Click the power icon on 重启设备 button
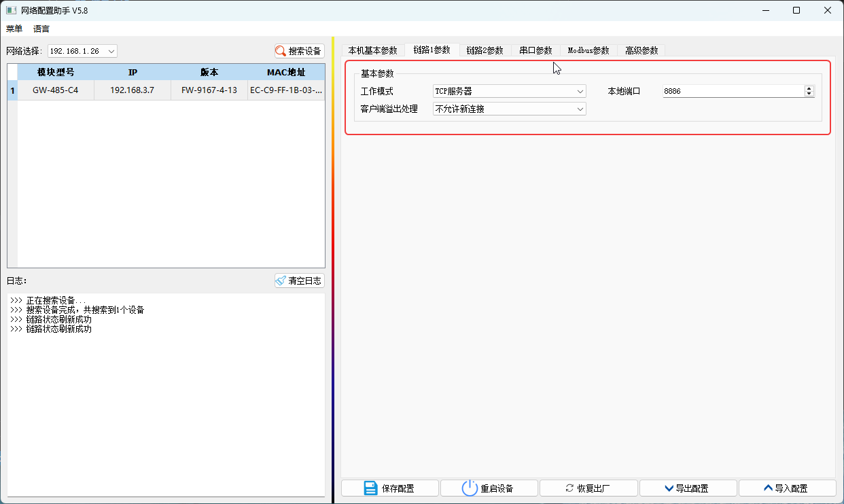 (469, 488)
